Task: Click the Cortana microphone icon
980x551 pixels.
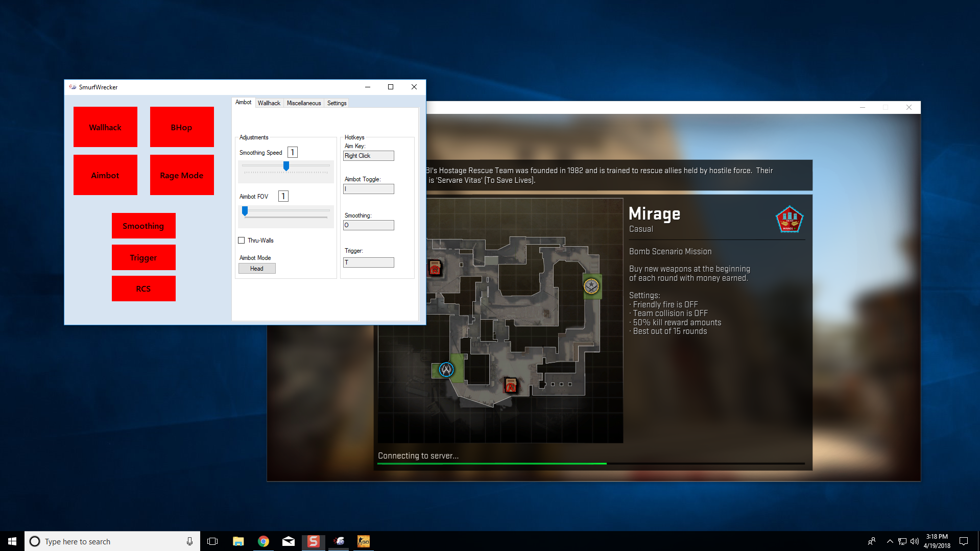Action: pos(189,541)
